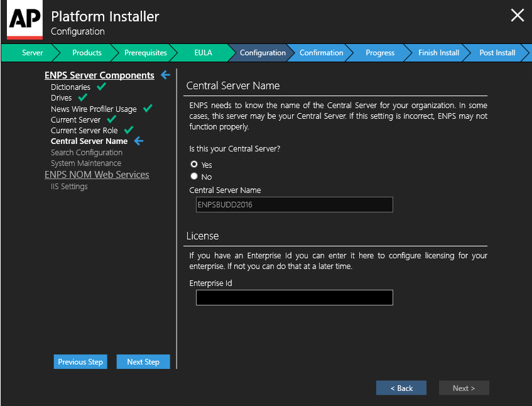This screenshot has height=406, width=532.
Task: Click the Platform Installer title text
Action: tap(105, 16)
